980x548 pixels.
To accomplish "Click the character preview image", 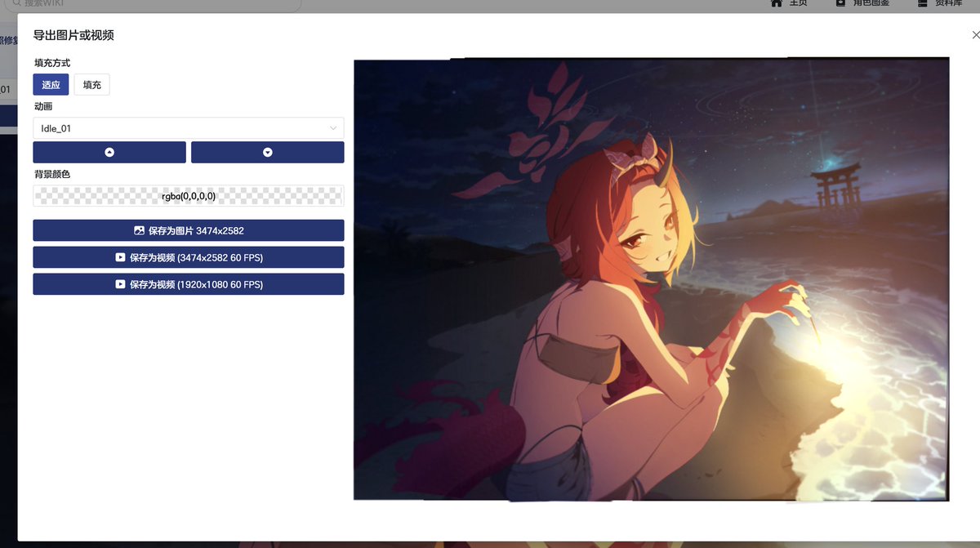I will pyautogui.click(x=651, y=278).
